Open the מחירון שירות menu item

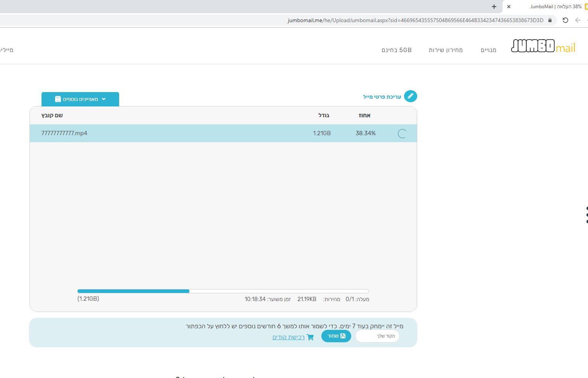446,50
